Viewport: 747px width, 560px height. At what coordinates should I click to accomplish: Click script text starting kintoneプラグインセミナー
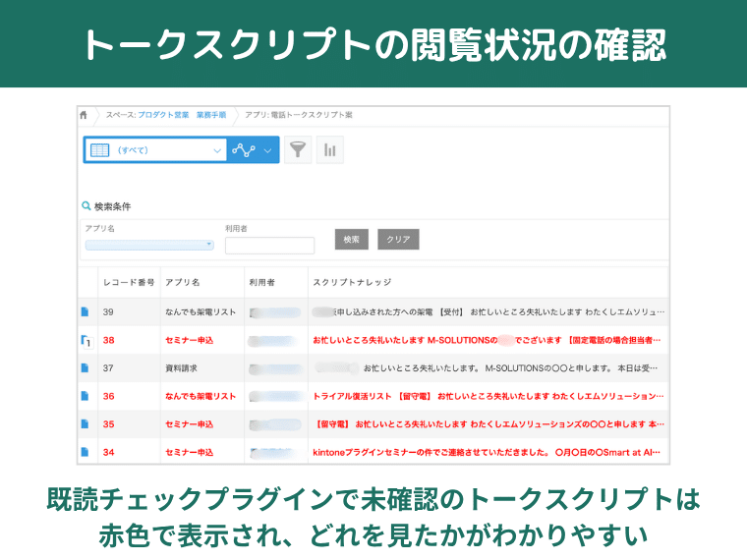(487, 452)
